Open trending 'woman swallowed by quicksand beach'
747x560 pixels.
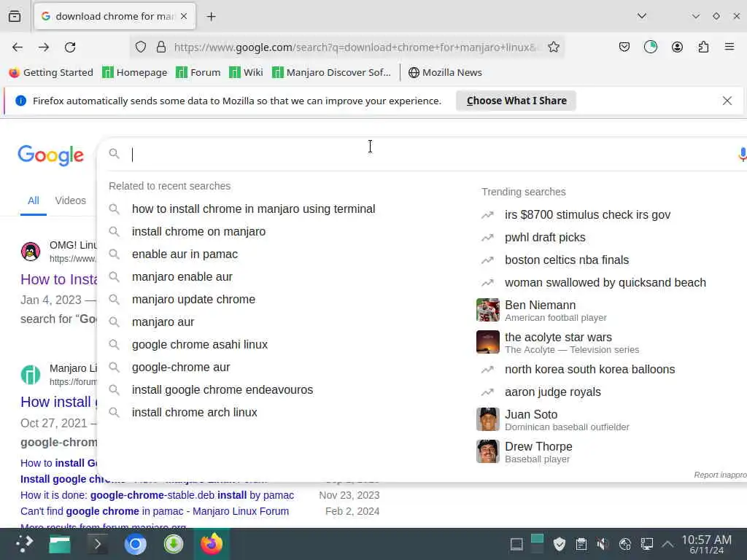[605, 282]
